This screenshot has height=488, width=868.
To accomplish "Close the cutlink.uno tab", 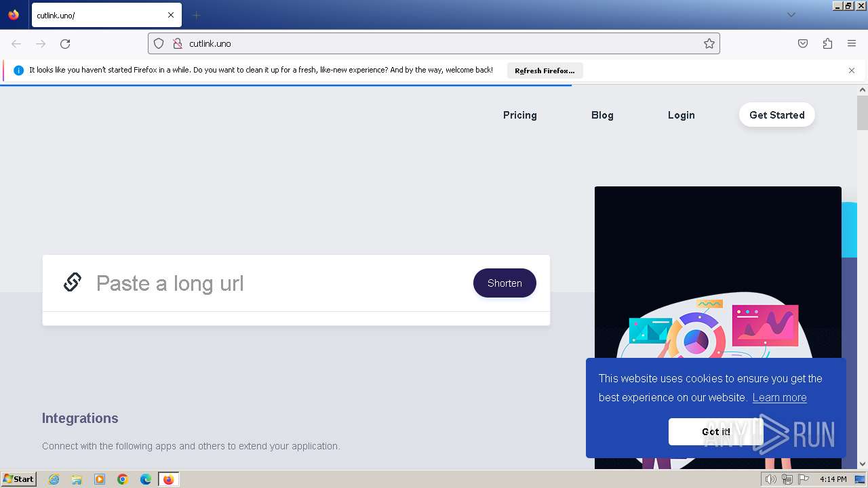I will 171,15.
